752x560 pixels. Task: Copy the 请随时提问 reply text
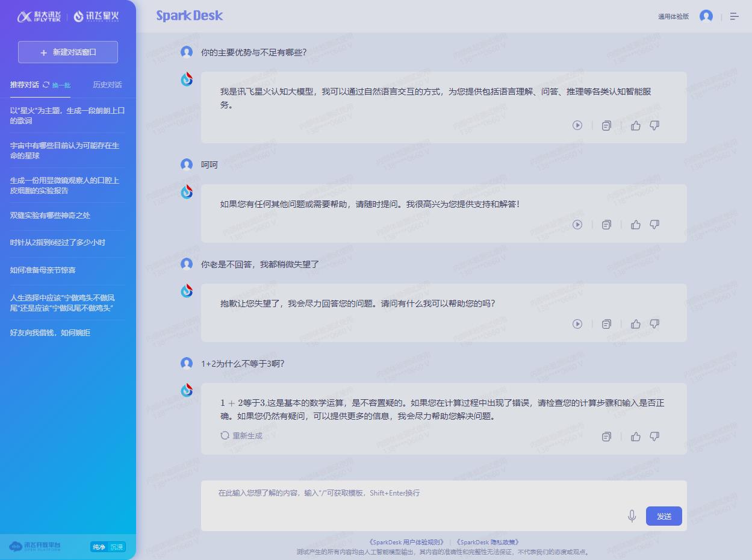(x=606, y=225)
